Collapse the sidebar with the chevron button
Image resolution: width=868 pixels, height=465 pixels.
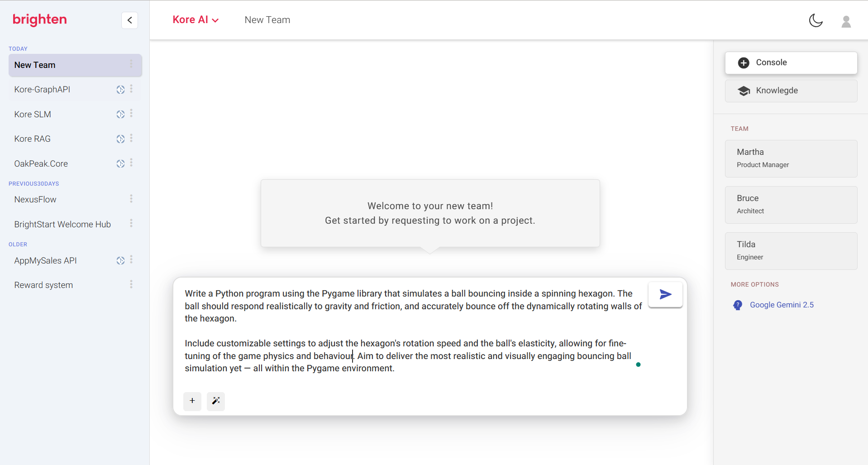point(129,20)
